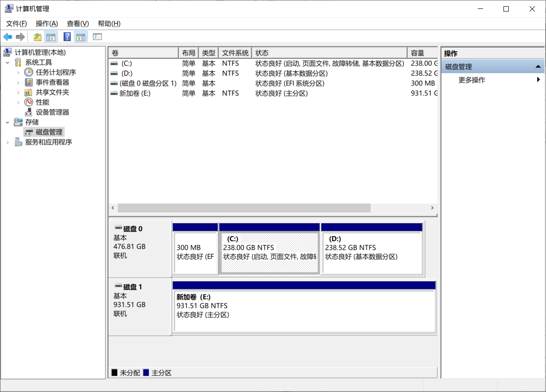Click the customize view checklist icon
The height and width of the screenshot is (392, 546).
coord(97,37)
